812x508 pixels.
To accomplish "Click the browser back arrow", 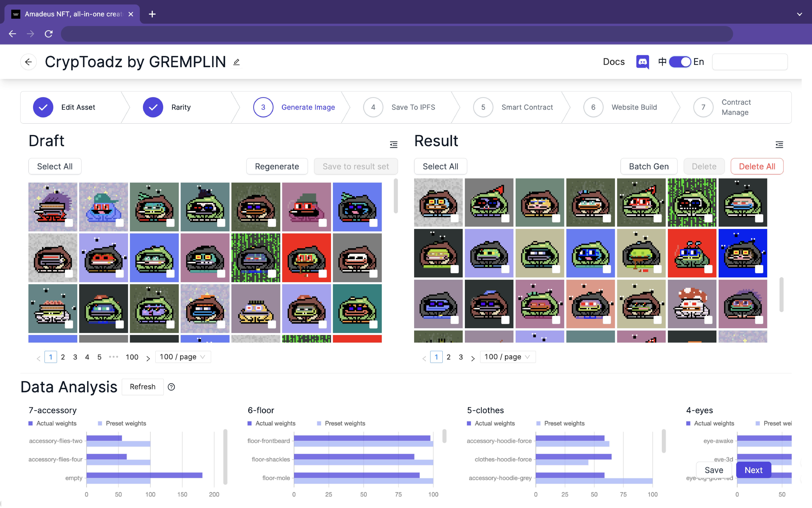I will pyautogui.click(x=12, y=34).
